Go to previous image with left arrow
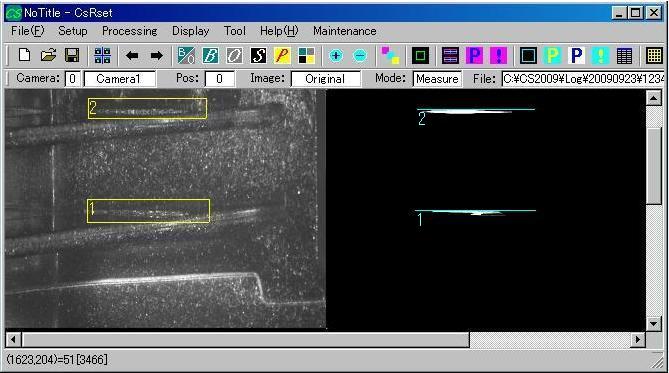The height and width of the screenshot is (373, 669). point(132,55)
